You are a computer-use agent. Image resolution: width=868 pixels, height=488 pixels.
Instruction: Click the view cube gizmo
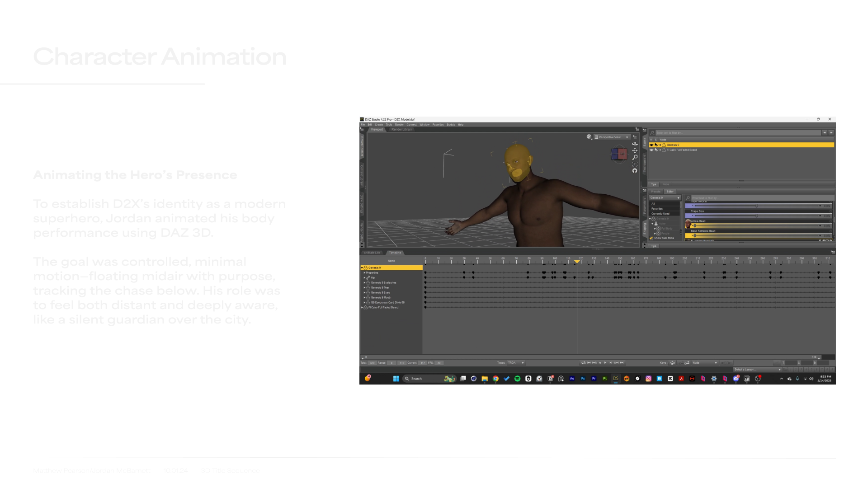tap(619, 155)
